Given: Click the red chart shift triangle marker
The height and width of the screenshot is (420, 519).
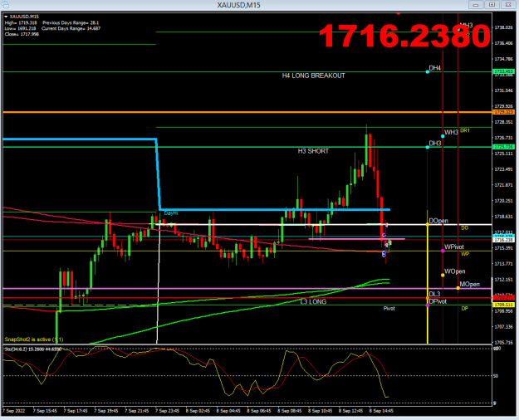Looking at the screenshot, I should tap(399, 14).
